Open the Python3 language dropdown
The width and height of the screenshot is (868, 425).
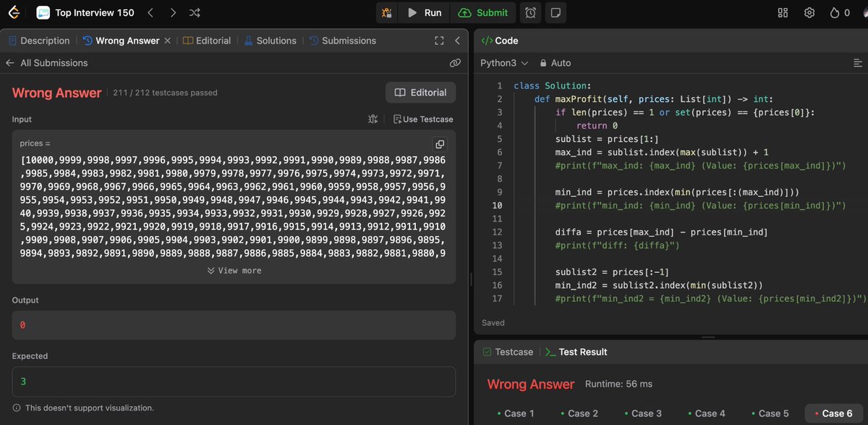(504, 63)
